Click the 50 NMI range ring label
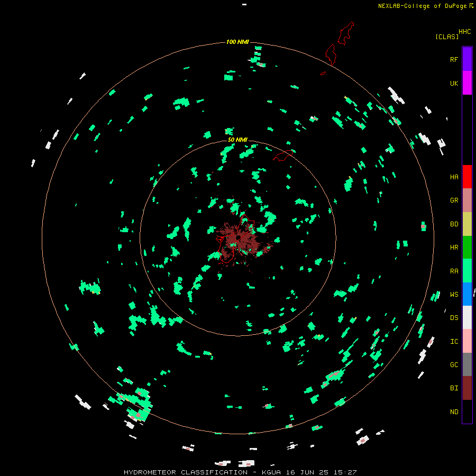The width and height of the screenshot is (476, 476). click(x=237, y=140)
